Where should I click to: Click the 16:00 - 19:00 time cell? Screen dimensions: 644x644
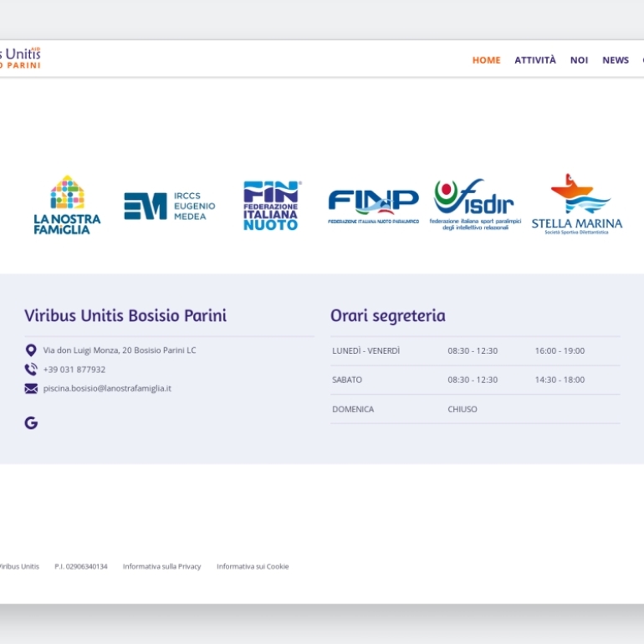click(560, 350)
